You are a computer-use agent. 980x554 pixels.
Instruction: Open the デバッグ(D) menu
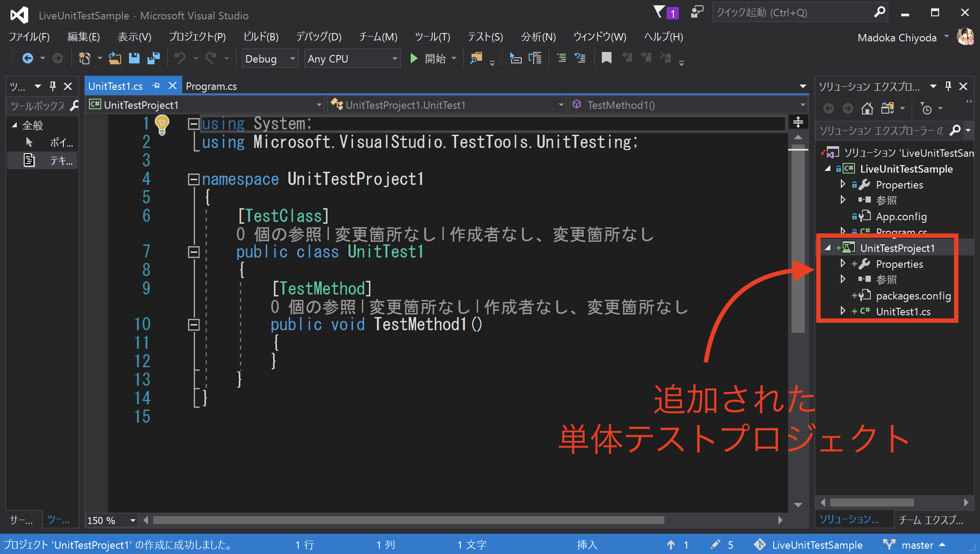point(319,37)
